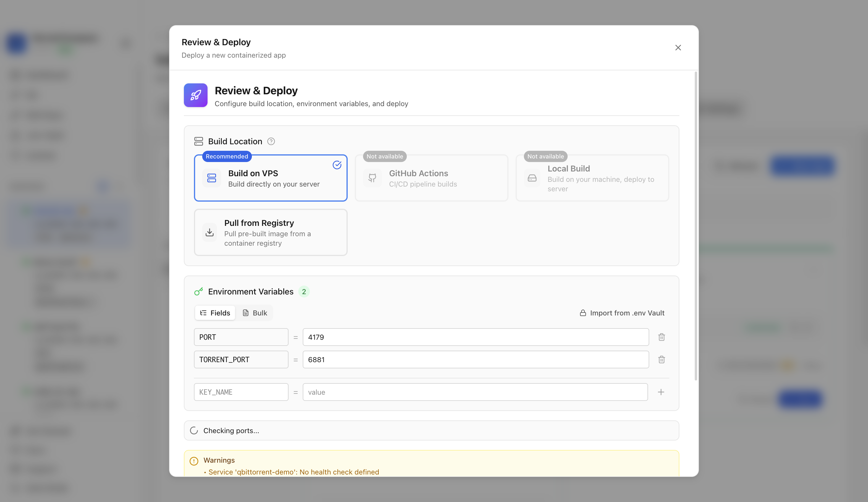Viewport: 868px width, 502px height.
Task: Click the Checking ports spinner icon
Action: click(x=194, y=431)
